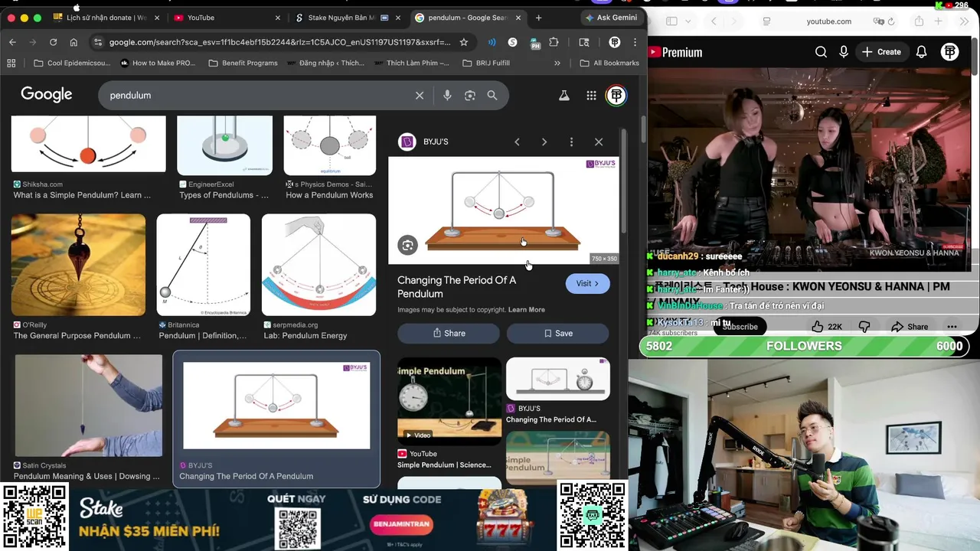Click the Visit button for BYJU'S image
Image resolution: width=980 pixels, height=551 pixels.
click(587, 283)
